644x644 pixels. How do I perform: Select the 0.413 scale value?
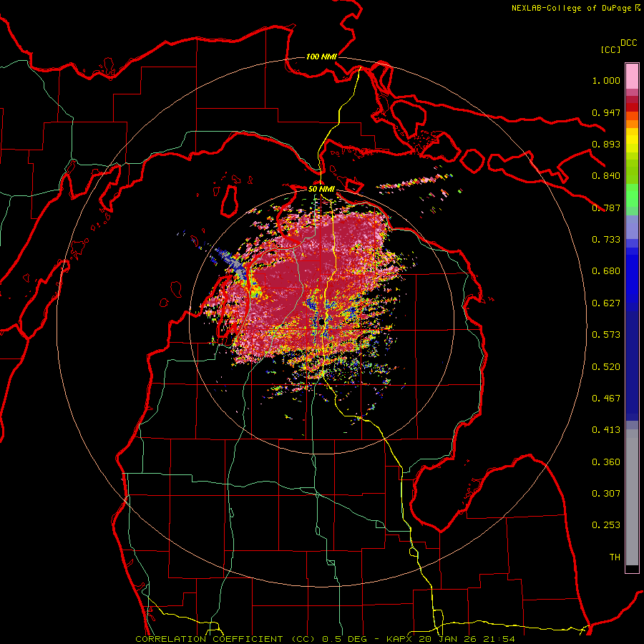(606, 430)
